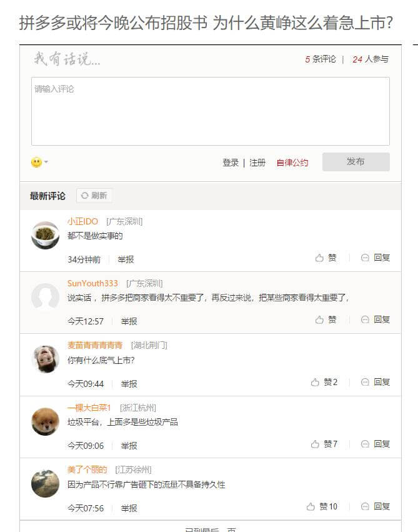The image size is (418, 532).
Task: Reply to 小正IDO's comment
Action: point(376,258)
